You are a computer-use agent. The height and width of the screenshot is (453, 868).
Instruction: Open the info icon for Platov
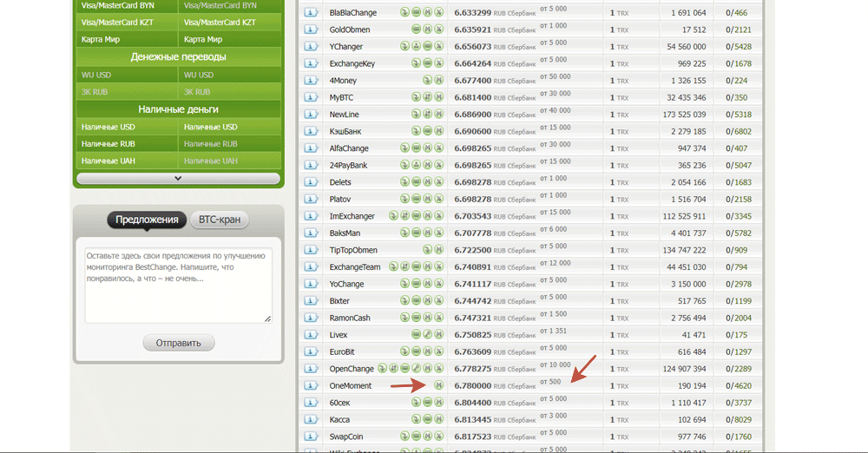pyautogui.click(x=311, y=200)
